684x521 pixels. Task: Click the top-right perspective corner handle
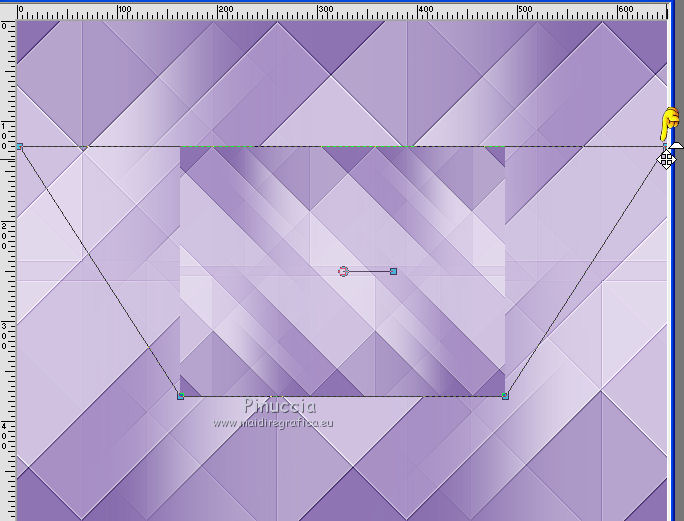coord(665,146)
